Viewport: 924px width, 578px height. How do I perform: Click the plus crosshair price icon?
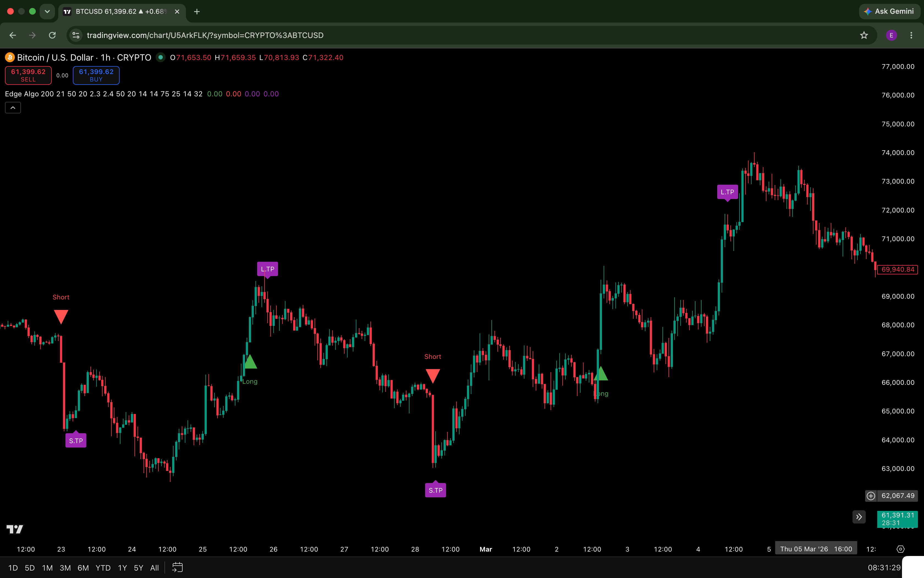[x=871, y=496]
